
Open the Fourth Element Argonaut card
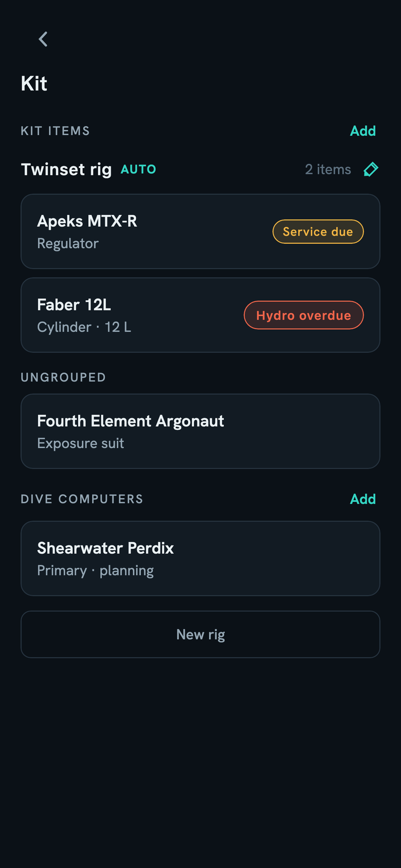click(200, 431)
